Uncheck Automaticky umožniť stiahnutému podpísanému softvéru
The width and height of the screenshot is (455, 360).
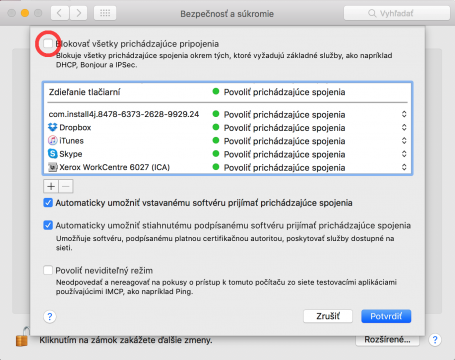pyautogui.click(x=48, y=225)
